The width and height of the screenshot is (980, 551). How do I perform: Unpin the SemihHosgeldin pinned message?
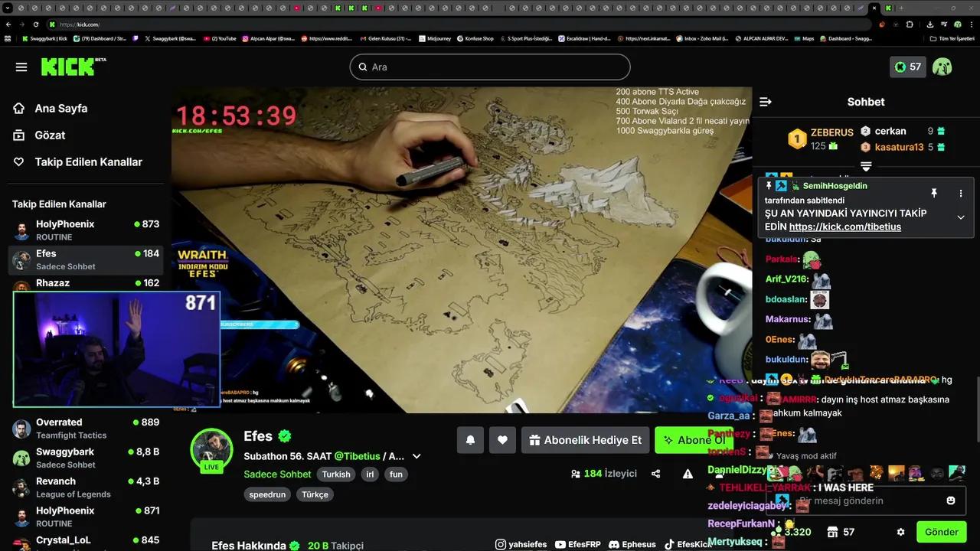934,194
